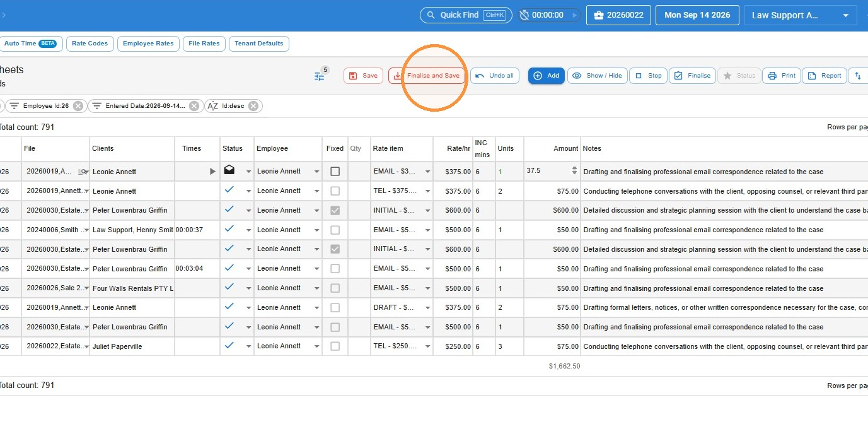This screenshot has height=436, width=868.
Task: Open the Report button
Action: coord(825,76)
